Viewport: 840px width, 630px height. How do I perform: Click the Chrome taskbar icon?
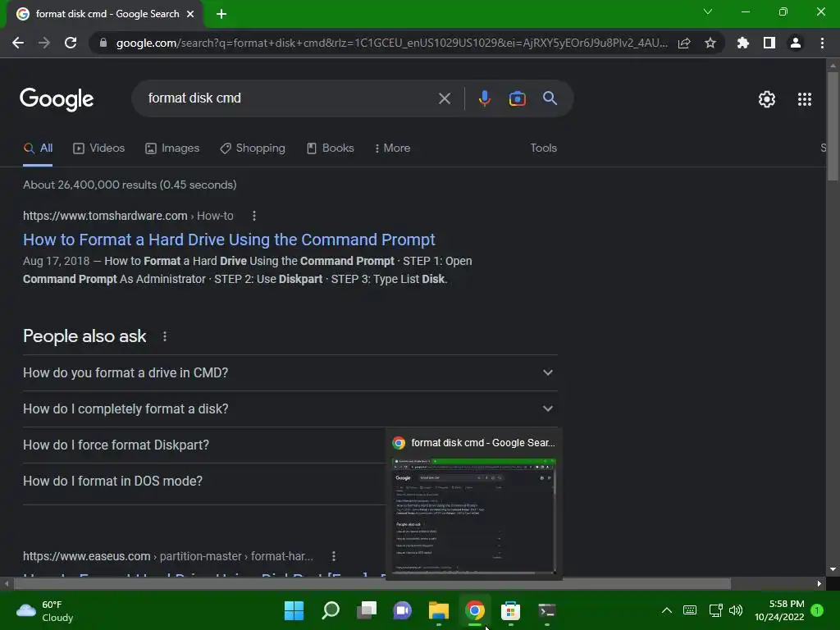pos(475,610)
